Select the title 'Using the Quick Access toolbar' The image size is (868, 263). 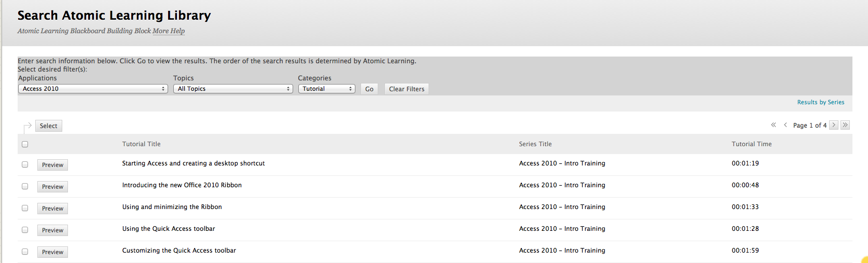point(169,229)
